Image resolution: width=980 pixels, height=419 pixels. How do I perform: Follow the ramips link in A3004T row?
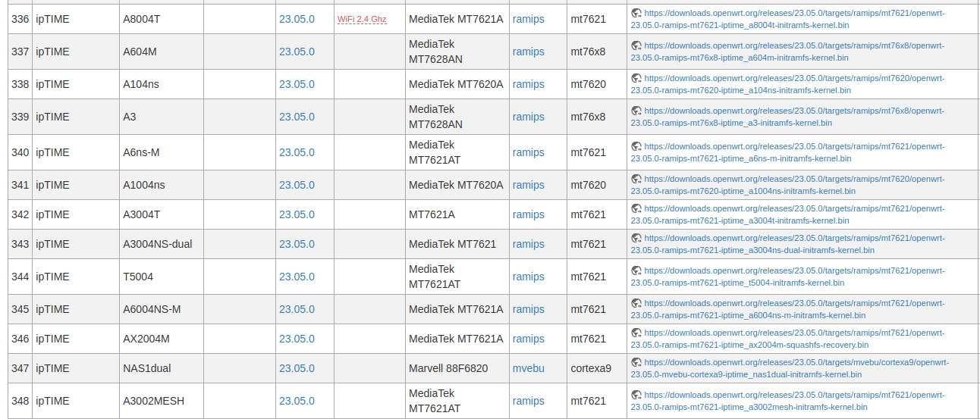529,214
